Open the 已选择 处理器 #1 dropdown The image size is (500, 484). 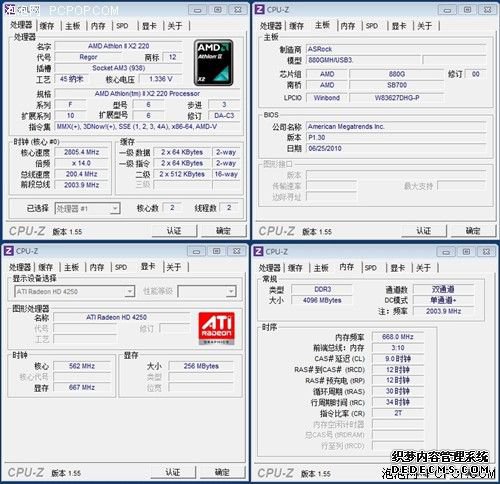87,208
